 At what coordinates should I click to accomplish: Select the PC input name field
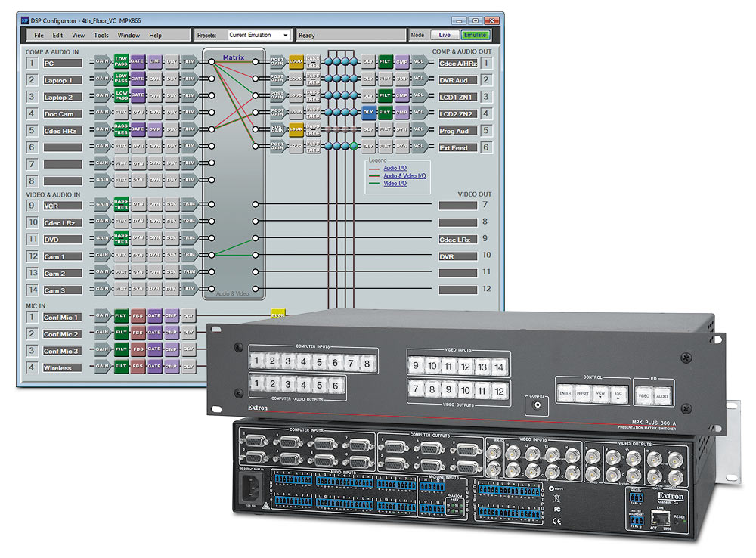[63, 64]
